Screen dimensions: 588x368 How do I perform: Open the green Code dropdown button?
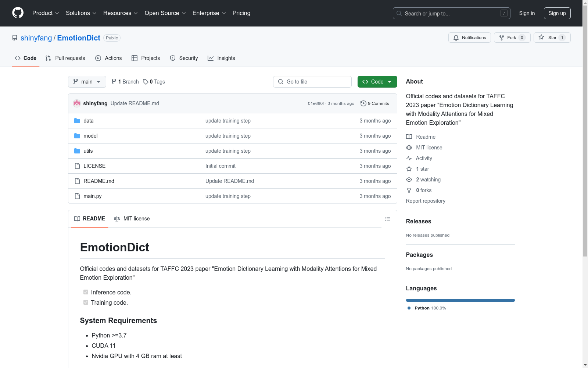pos(377,82)
